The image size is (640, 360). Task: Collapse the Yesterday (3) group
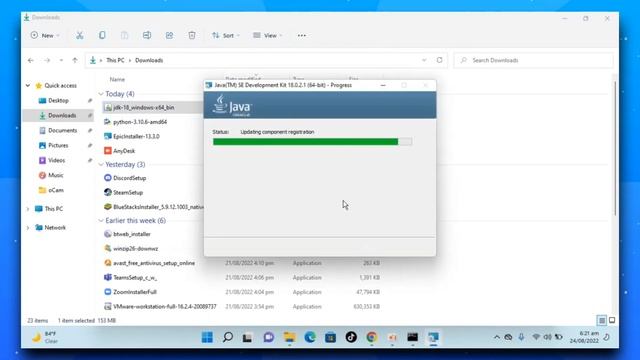point(101,164)
